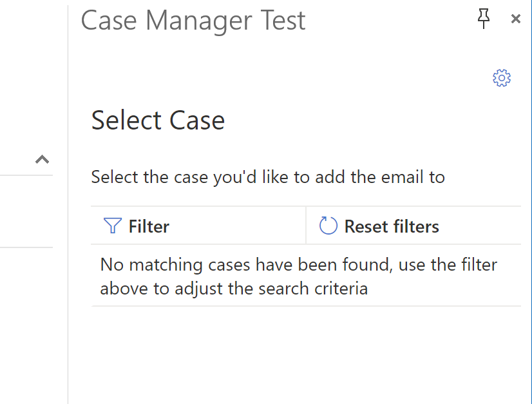532x404 pixels.
Task: Click the word 'filters' in Reset filters
Action: 415,226
